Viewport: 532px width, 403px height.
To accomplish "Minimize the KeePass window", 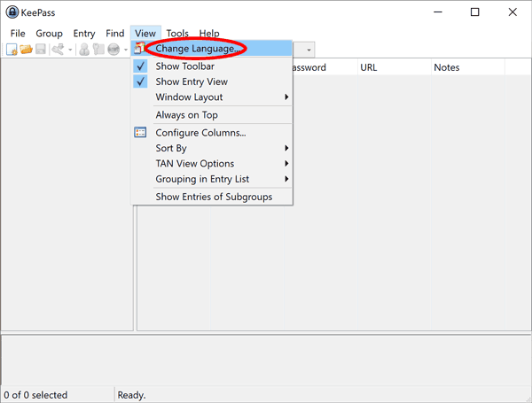I will coord(438,12).
